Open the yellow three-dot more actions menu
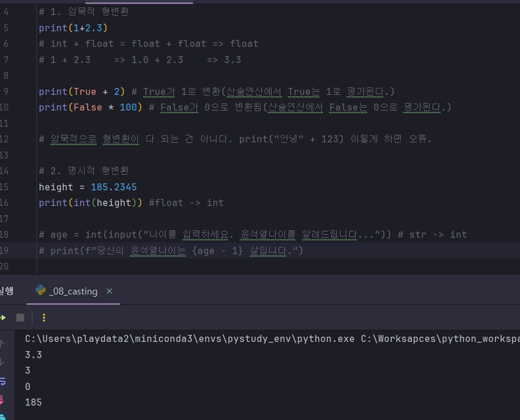 coord(44,318)
